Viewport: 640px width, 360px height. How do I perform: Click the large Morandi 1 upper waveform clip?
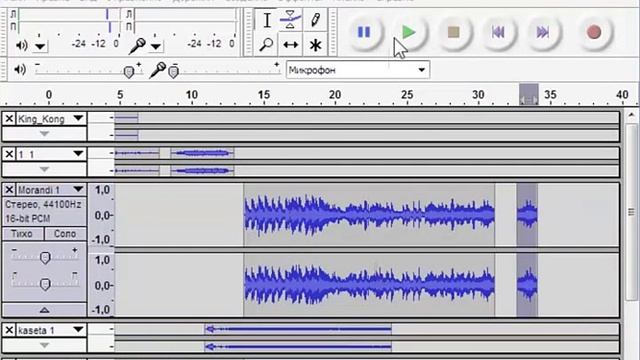click(369, 215)
